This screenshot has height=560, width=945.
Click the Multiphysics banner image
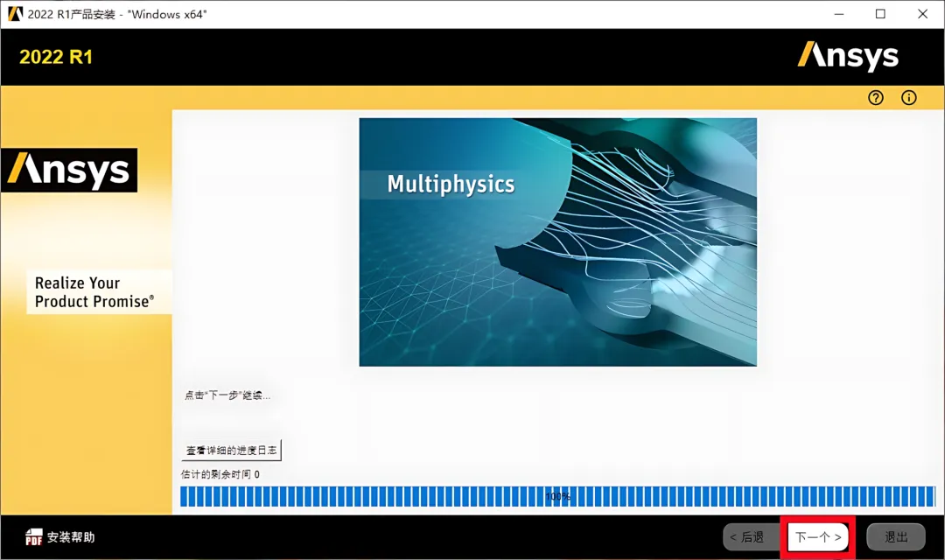pyautogui.click(x=557, y=241)
